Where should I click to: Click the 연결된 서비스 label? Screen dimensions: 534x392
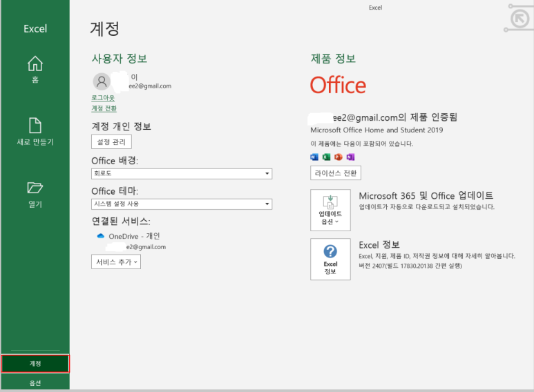click(x=121, y=221)
